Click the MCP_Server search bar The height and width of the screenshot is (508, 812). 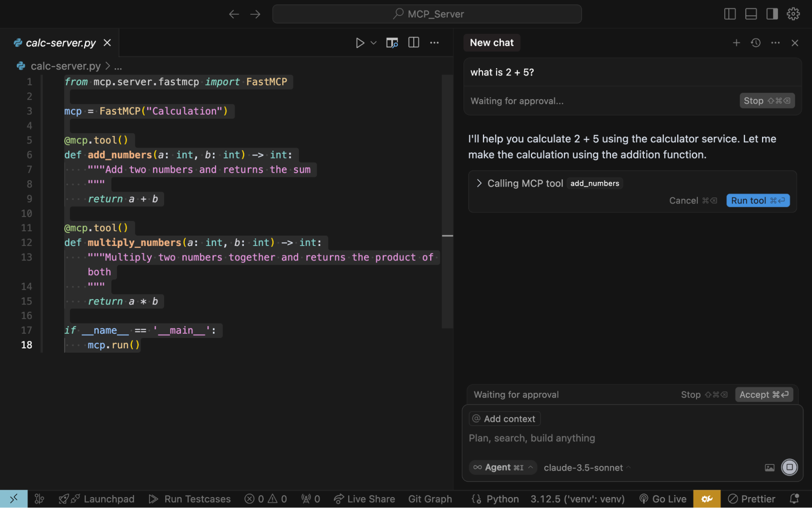click(427, 13)
